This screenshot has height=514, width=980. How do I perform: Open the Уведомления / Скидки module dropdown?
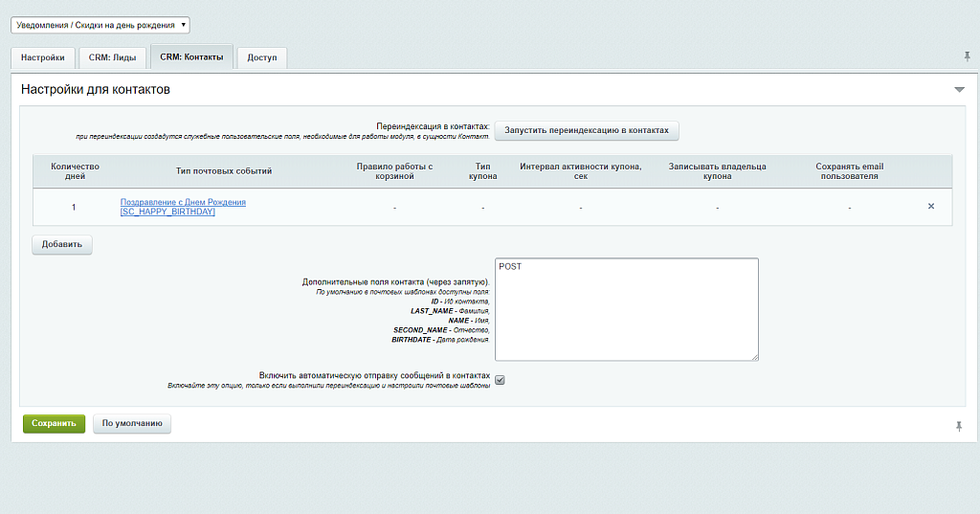point(100,25)
